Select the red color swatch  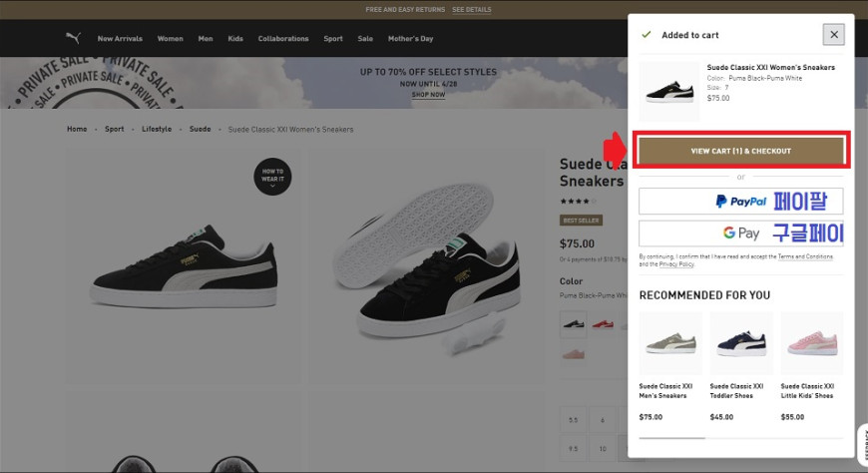[x=603, y=324]
